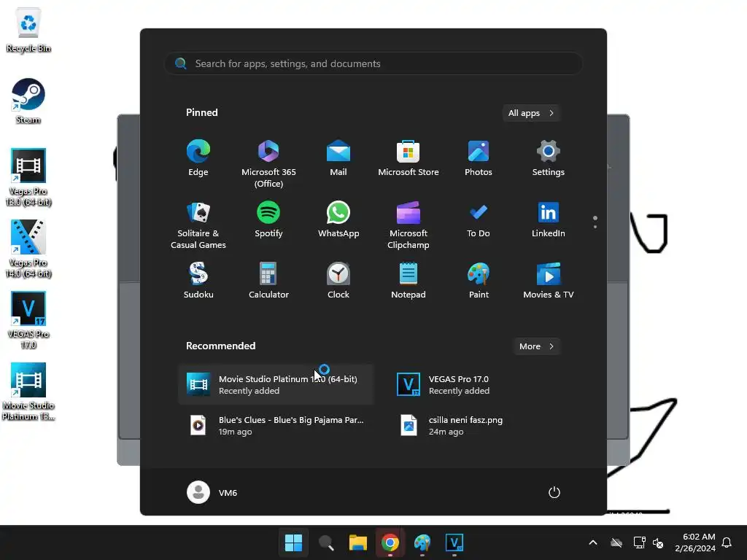The width and height of the screenshot is (747, 560).
Task: Select Recycle Bin on desktop
Action: click(28, 30)
